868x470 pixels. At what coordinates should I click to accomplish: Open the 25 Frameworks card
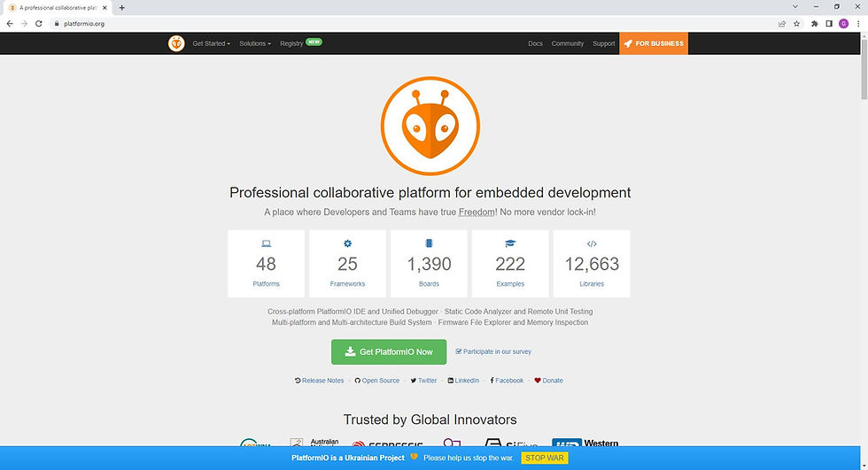point(347,264)
